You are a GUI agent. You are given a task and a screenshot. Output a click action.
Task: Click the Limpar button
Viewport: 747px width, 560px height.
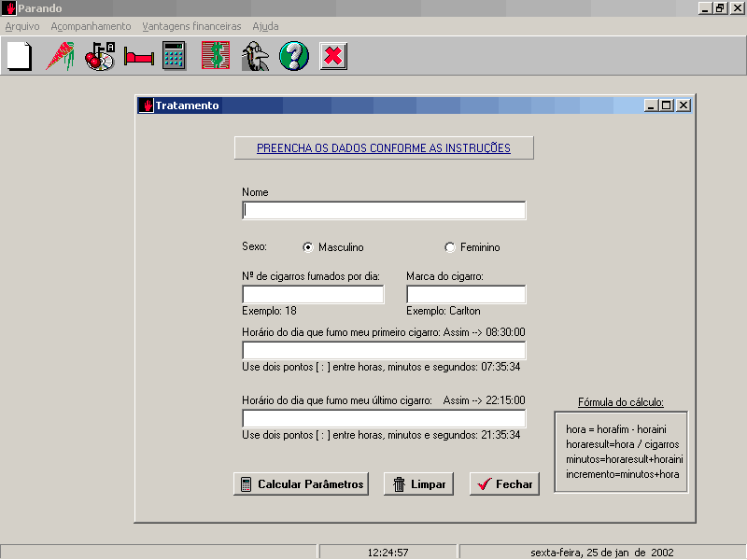pos(418,484)
